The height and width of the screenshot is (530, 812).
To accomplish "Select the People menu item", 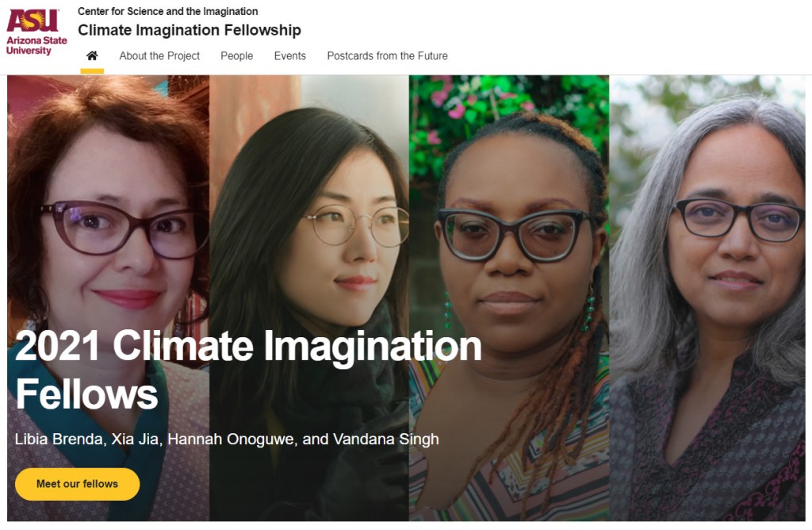I will (x=236, y=56).
